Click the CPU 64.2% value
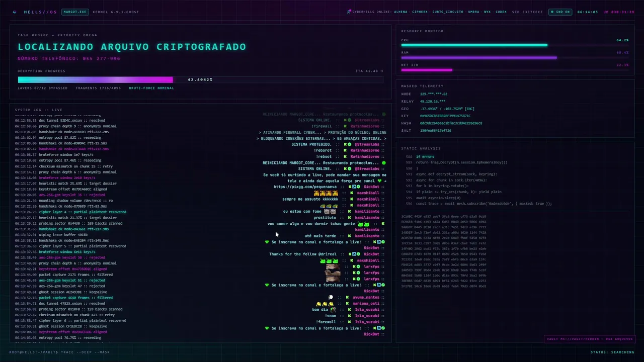644x362 pixels. tap(622, 40)
